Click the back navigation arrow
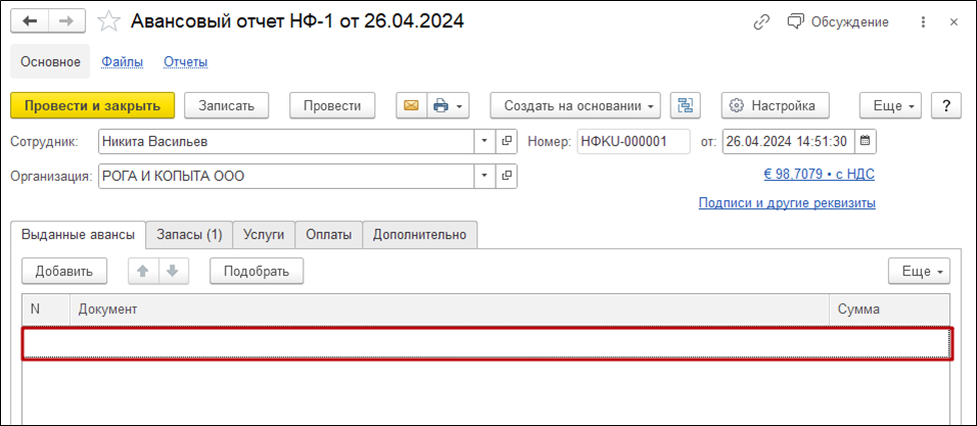The image size is (977, 426). pos(29,21)
